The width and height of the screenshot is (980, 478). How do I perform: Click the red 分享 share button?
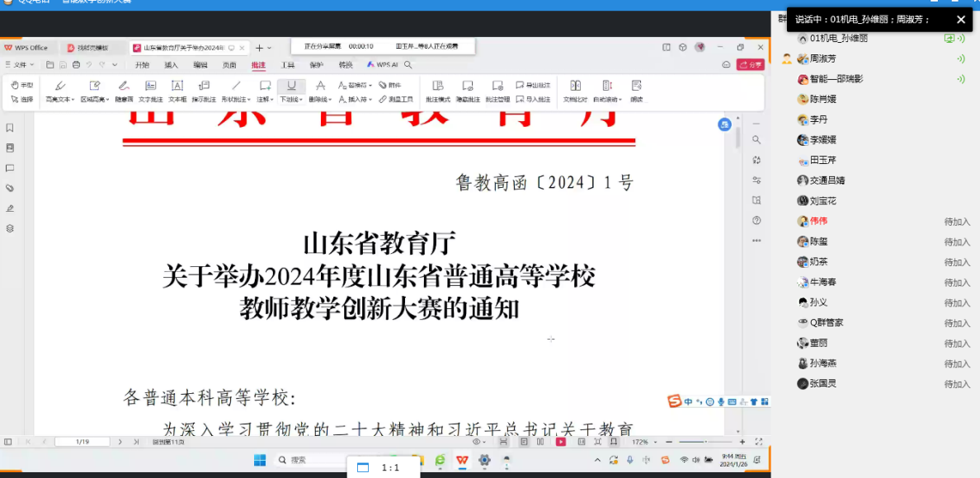pos(750,64)
